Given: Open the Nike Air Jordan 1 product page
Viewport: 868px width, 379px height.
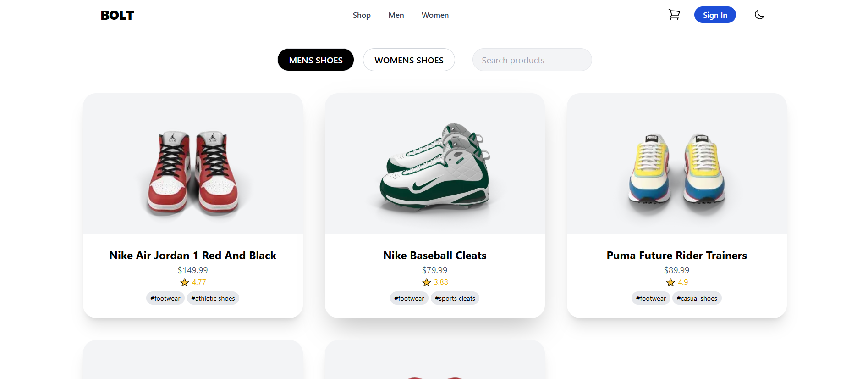Looking at the screenshot, I should point(192,256).
